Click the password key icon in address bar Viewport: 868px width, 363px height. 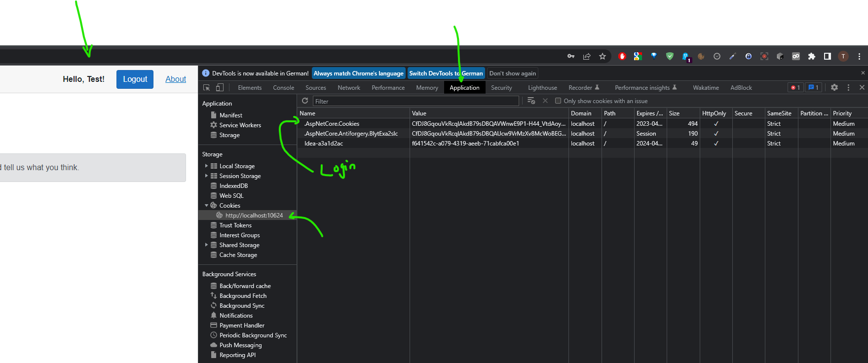571,56
